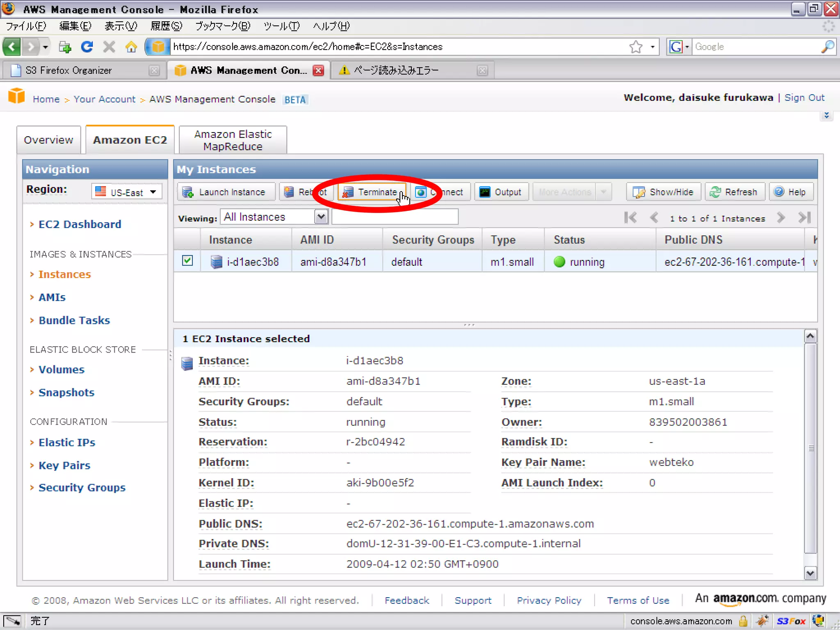This screenshot has height=630, width=840.
Task: Close the AWS Management Console tab
Action: 318,71
